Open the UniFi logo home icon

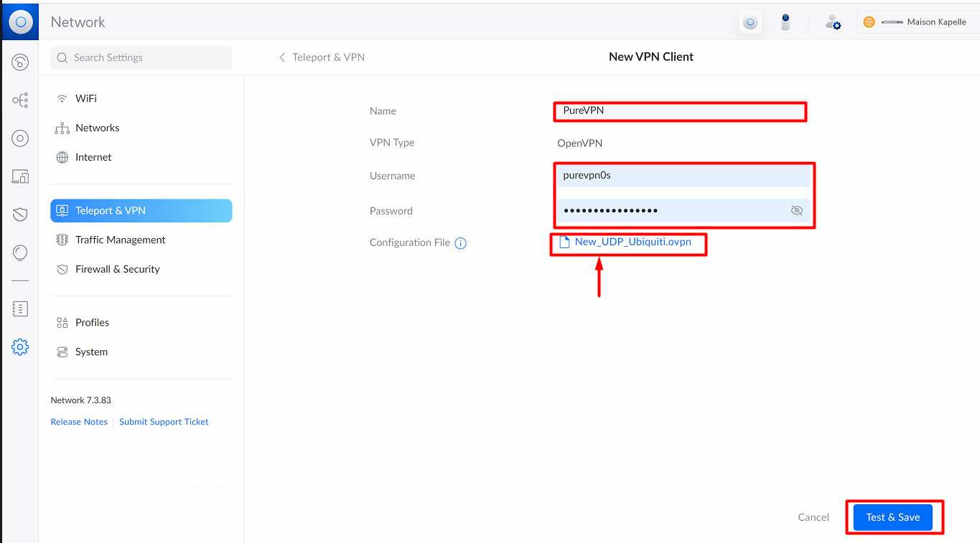click(20, 22)
